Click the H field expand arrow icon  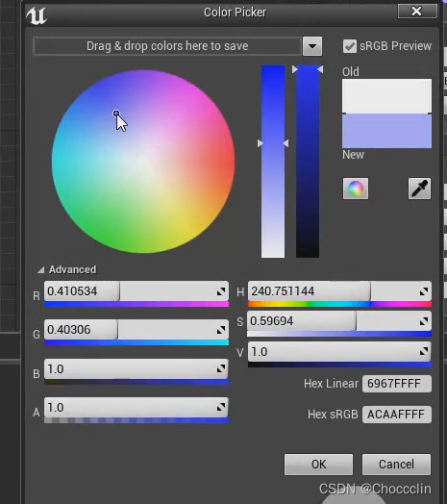point(424,291)
